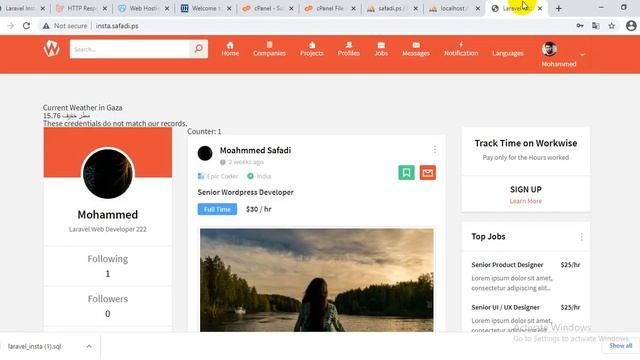Open Languages nav item
Screen dimensions: 640x360
click(x=508, y=53)
